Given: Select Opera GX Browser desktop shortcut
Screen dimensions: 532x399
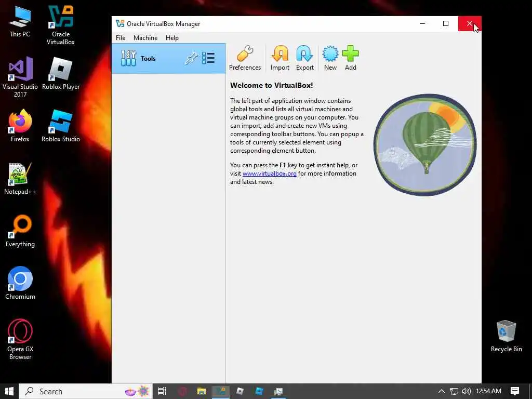Looking at the screenshot, I should pos(20,339).
